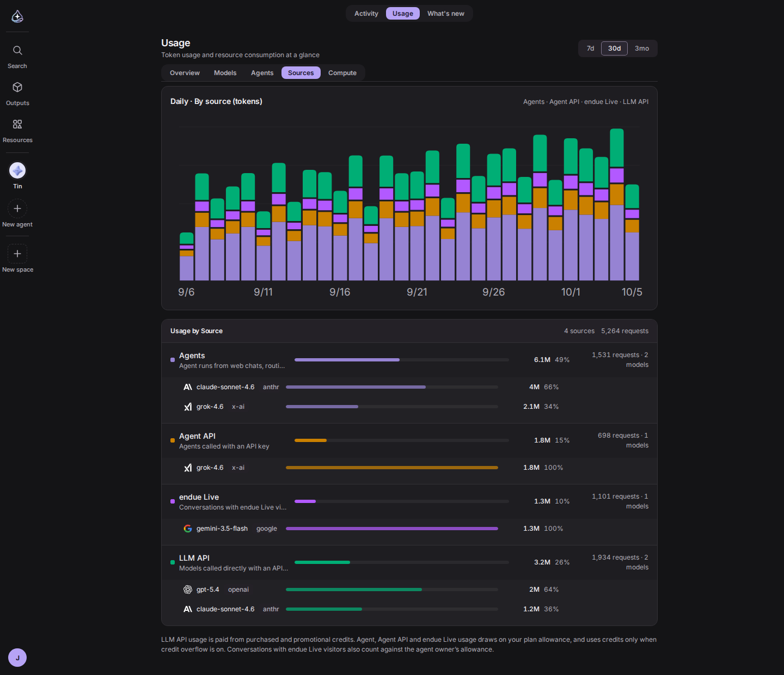Viewport: 784px width, 675px height.
Task: Open the Resources grid icon
Action: click(x=17, y=124)
